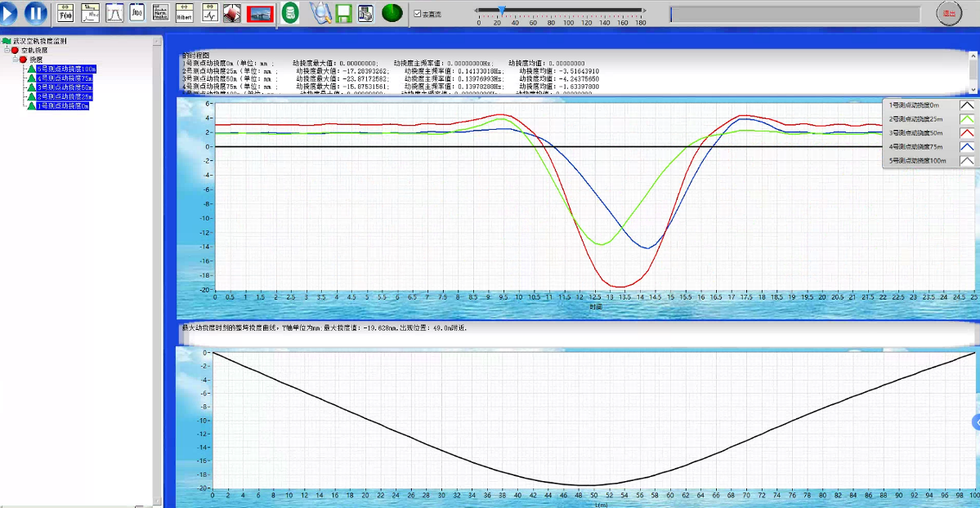The width and height of the screenshot is (980, 508).
Task: Open the spectrum curve analysis tool icon
Action: (91, 13)
